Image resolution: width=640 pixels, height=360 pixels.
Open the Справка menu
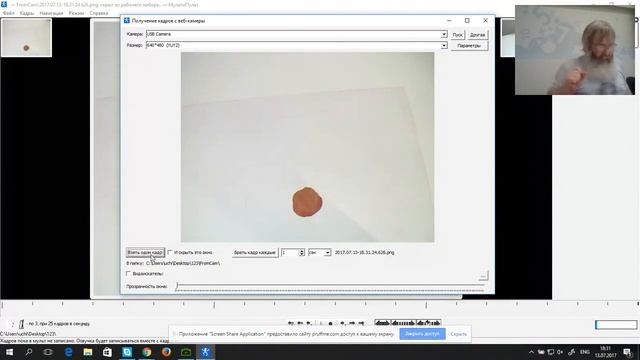[x=99, y=13]
